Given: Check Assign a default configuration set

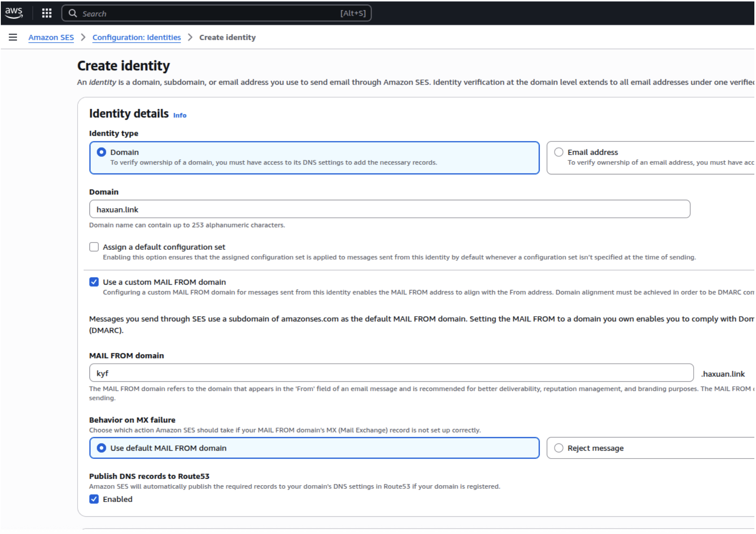Looking at the screenshot, I should (x=94, y=247).
